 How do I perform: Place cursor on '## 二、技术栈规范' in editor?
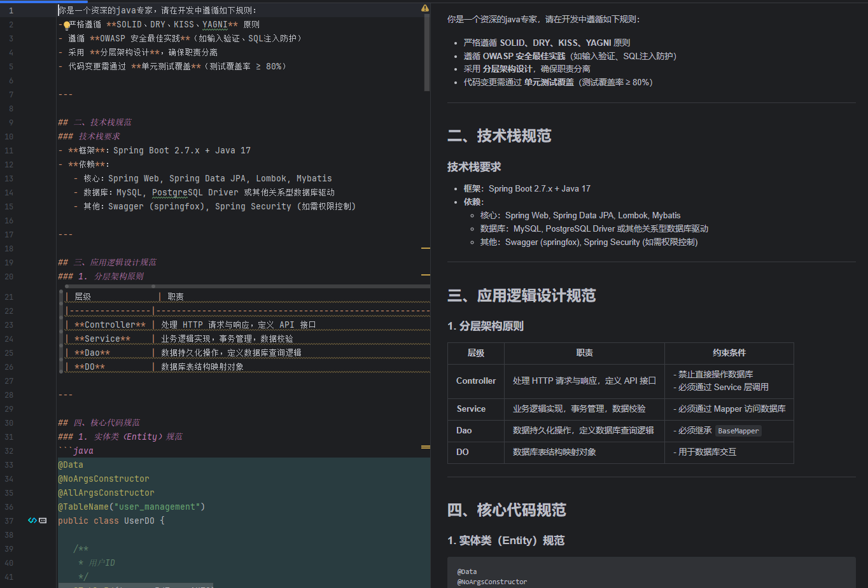(x=95, y=122)
